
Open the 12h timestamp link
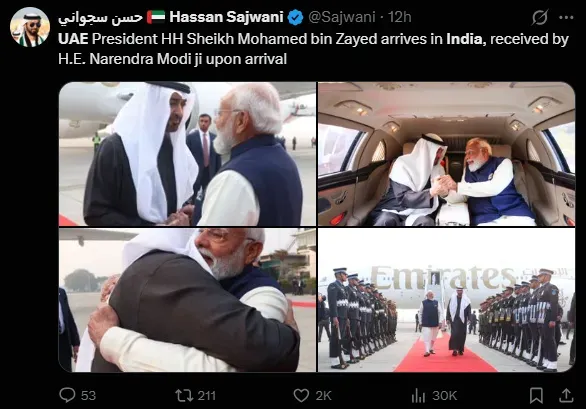(400, 17)
